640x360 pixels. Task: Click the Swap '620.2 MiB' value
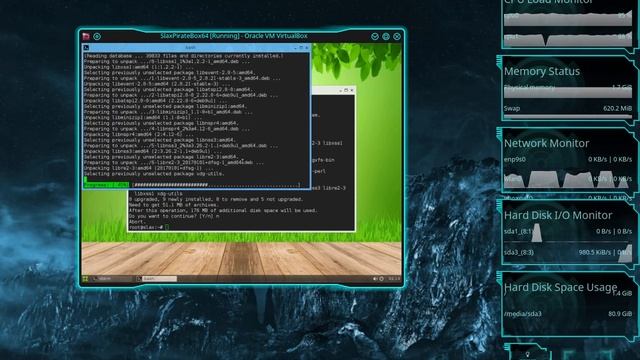coord(617,109)
